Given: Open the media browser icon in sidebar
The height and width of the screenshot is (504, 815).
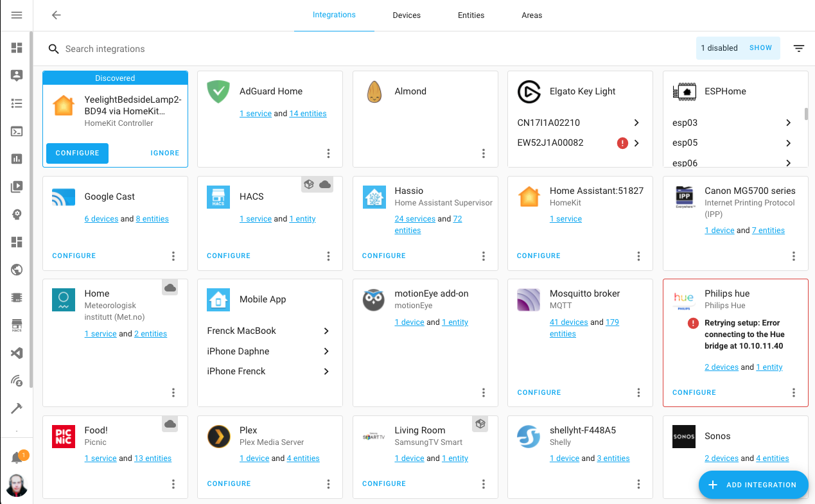Looking at the screenshot, I should point(17,186).
